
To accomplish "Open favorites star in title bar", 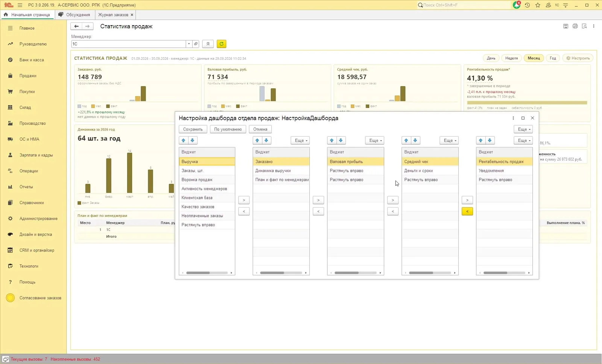I will pyautogui.click(x=538, y=5).
